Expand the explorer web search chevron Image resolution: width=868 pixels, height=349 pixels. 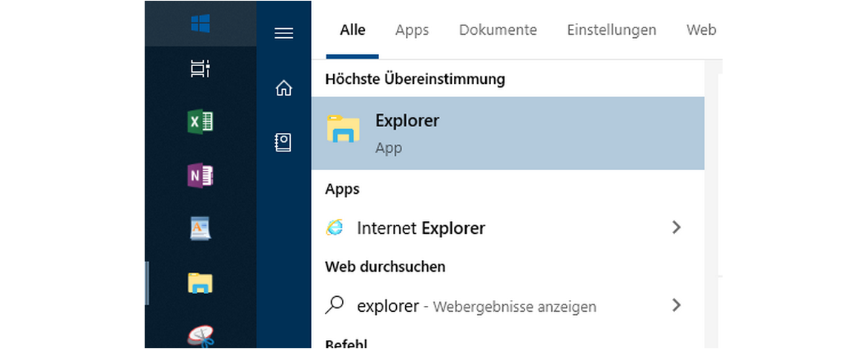click(x=676, y=304)
